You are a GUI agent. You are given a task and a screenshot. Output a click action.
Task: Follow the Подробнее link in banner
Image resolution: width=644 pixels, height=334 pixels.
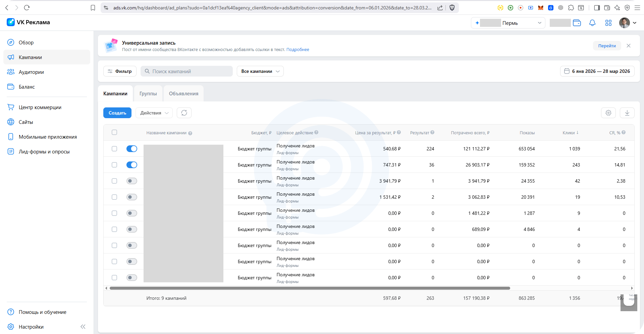coord(298,50)
